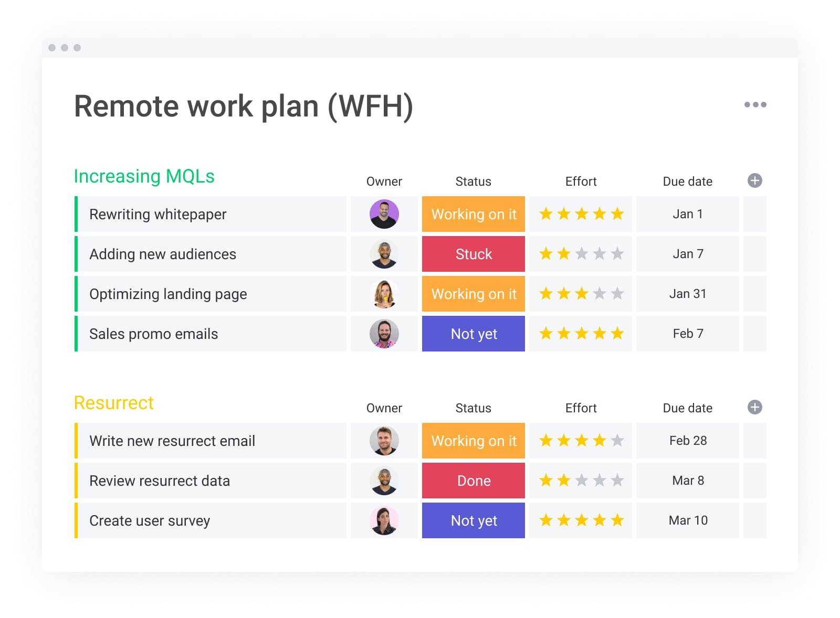Open Stuck status for Adding new audiences
The width and height of the screenshot is (840, 618).
(x=473, y=254)
